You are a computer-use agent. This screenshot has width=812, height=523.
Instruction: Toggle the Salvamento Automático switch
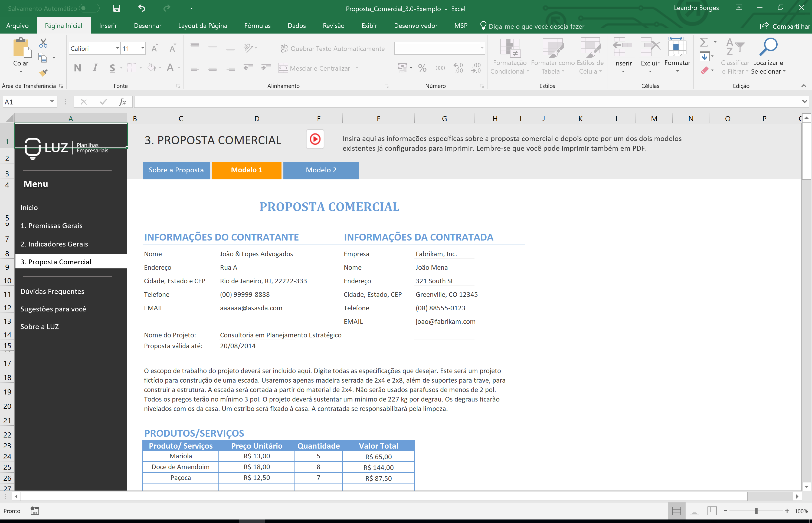click(x=89, y=8)
